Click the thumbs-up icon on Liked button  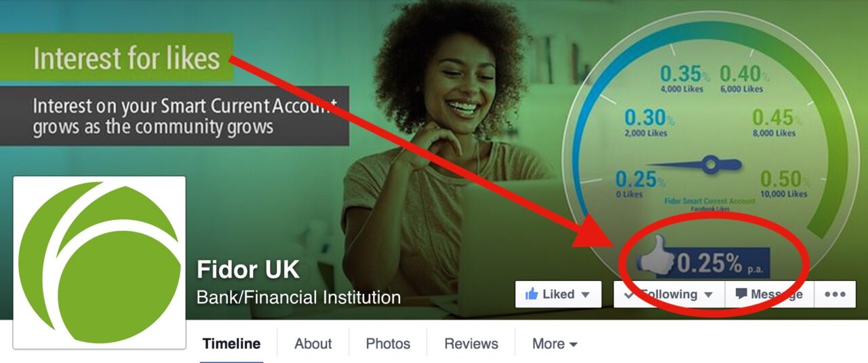point(532,294)
